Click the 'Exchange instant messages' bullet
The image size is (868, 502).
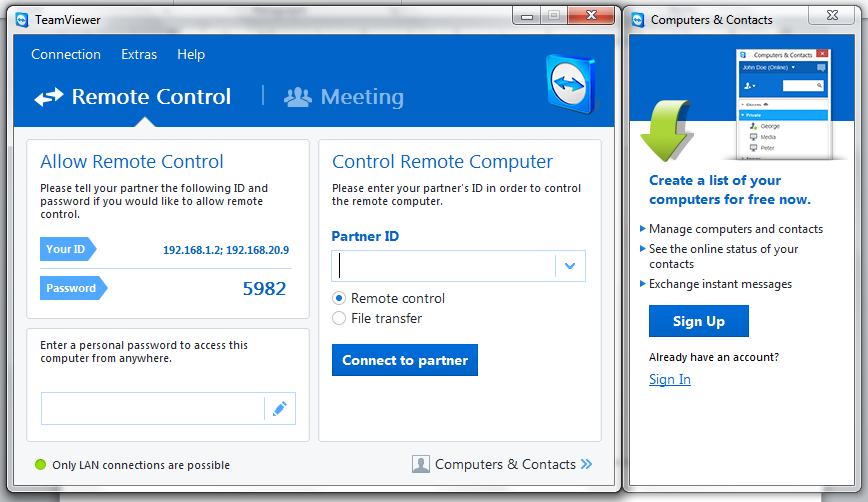pyautogui.click(x=720, y=284)
